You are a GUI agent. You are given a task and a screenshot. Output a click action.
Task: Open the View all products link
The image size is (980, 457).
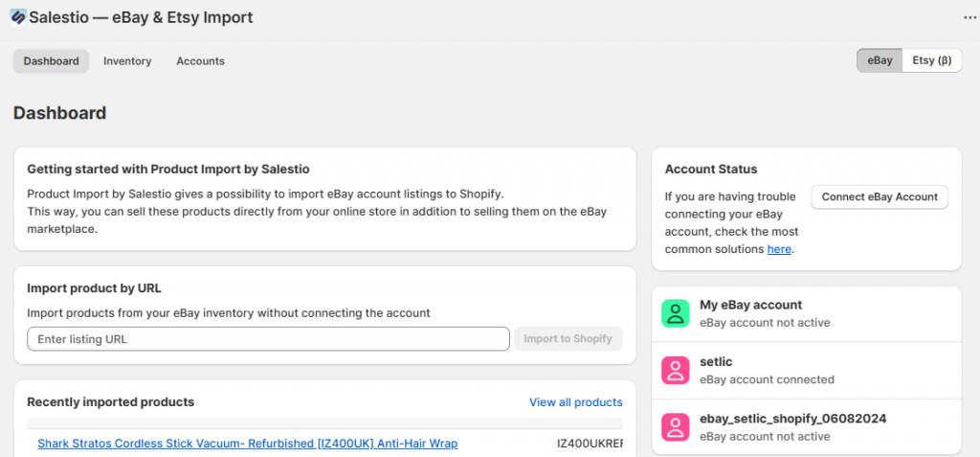tap(575, 402)
